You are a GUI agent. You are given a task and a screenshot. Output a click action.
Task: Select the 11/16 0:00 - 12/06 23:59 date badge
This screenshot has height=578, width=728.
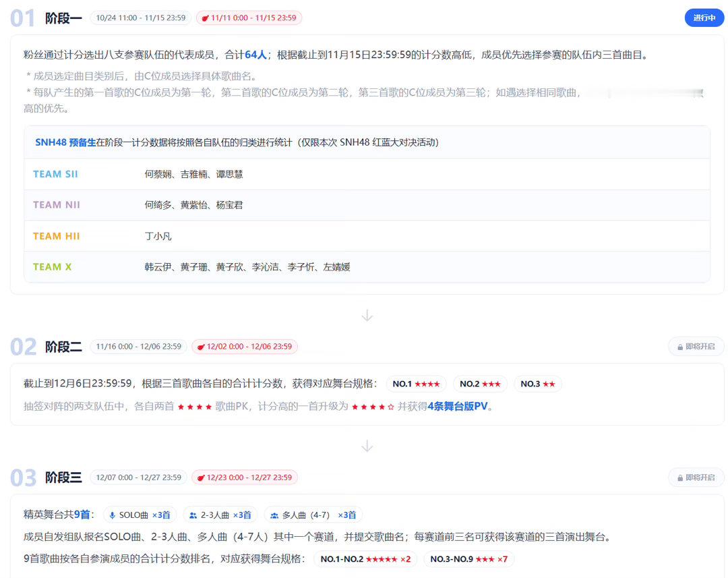point(138,347)
